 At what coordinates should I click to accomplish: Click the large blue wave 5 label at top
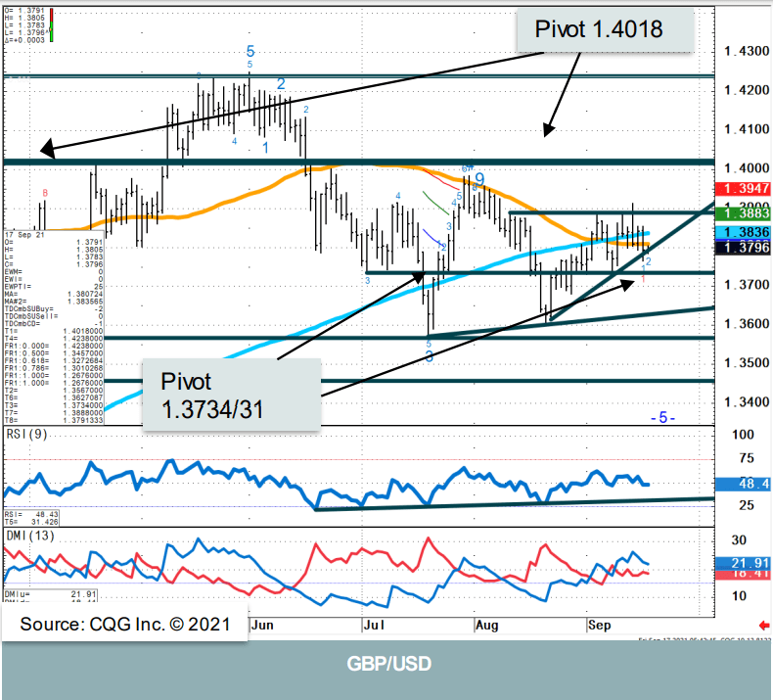point(250,50)
